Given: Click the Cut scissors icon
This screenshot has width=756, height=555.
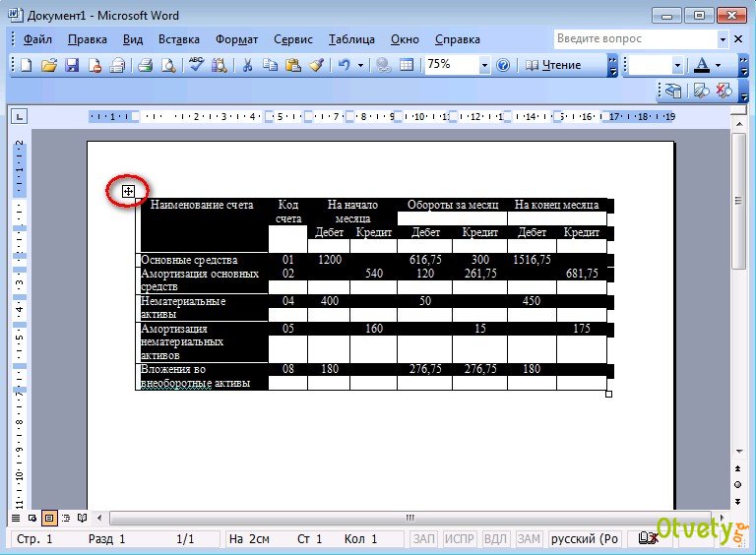Looking at the screenshot, I should (247, 65).
